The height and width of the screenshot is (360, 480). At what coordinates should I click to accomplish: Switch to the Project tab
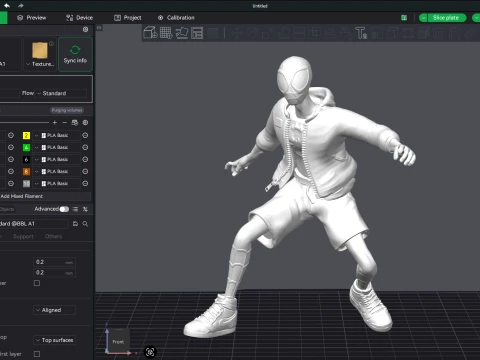click(x=128, y=18)
